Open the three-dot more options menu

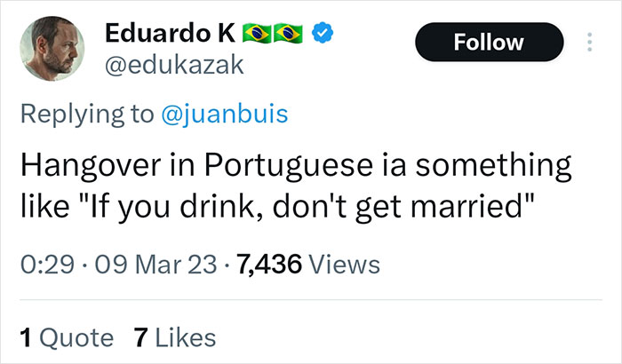pyautogui.click(x=588, y=42)
